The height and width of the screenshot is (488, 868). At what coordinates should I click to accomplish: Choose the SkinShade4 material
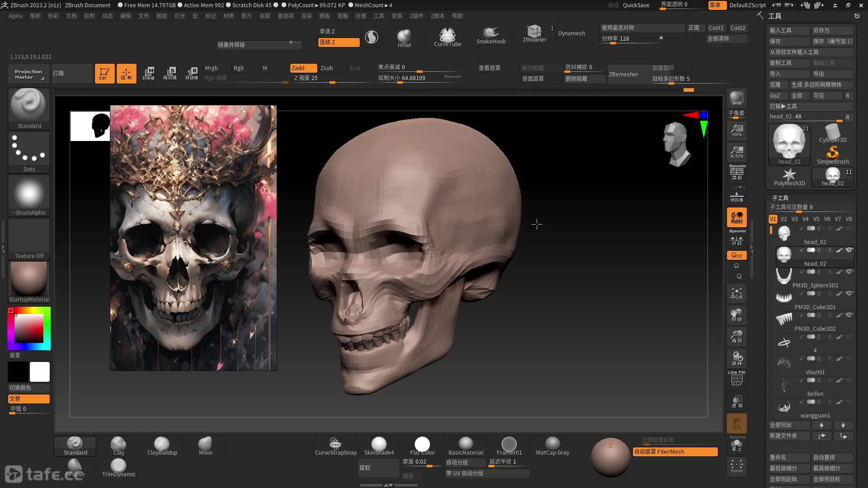point(379,446)
